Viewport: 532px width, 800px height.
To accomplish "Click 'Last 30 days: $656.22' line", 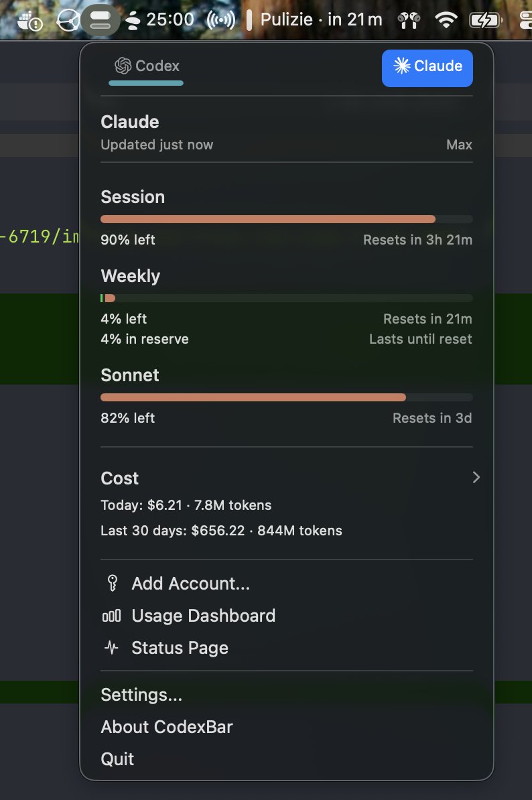I will click(221, 531).
